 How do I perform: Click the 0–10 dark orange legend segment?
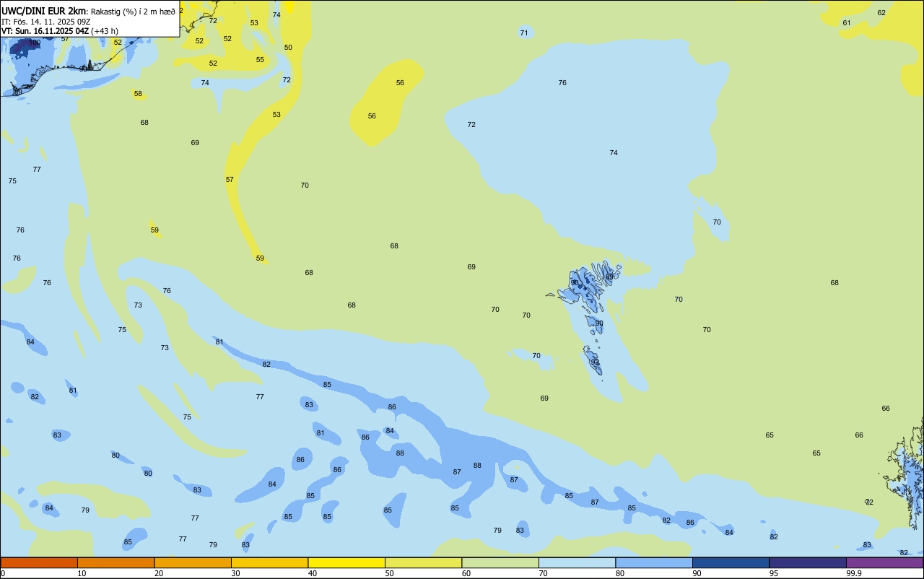tap(39, 562)
